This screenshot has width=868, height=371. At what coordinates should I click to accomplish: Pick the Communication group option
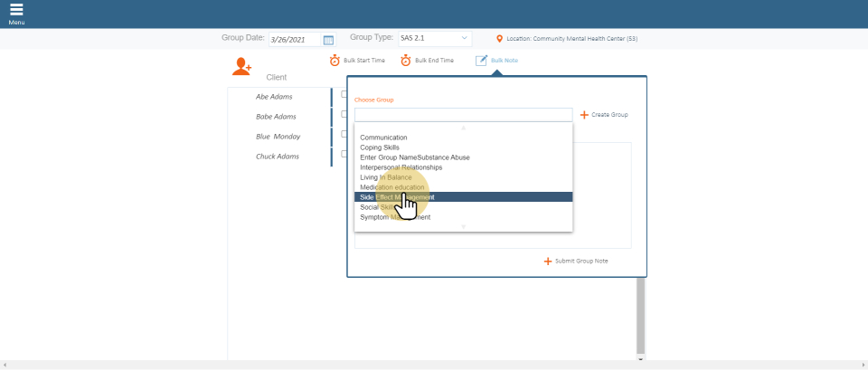tap(383, 138)
